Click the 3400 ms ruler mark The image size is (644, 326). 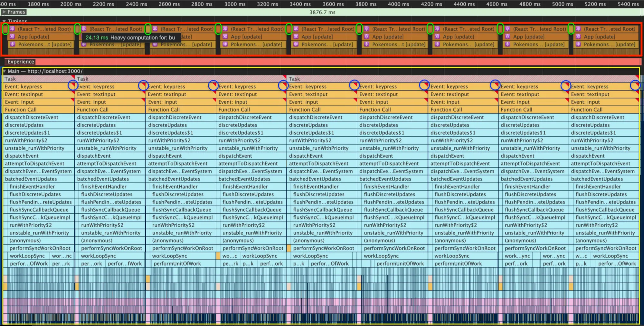[x=300, y=4]
